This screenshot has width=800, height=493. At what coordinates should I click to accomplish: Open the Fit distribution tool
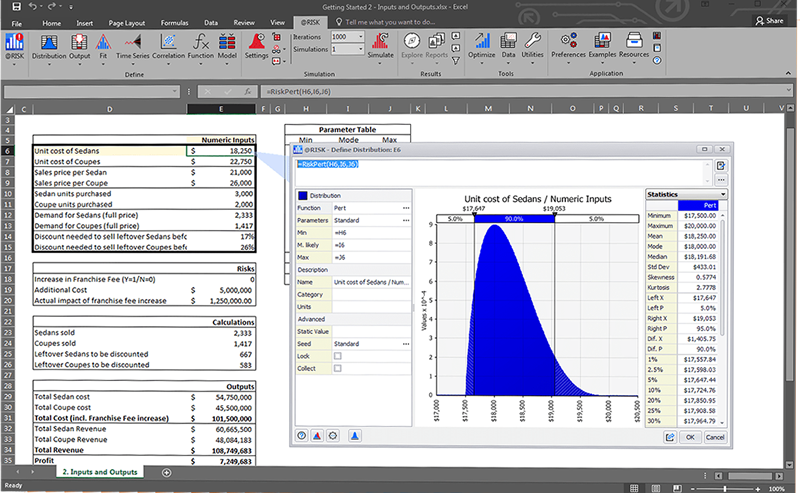[x=103, y=46]
